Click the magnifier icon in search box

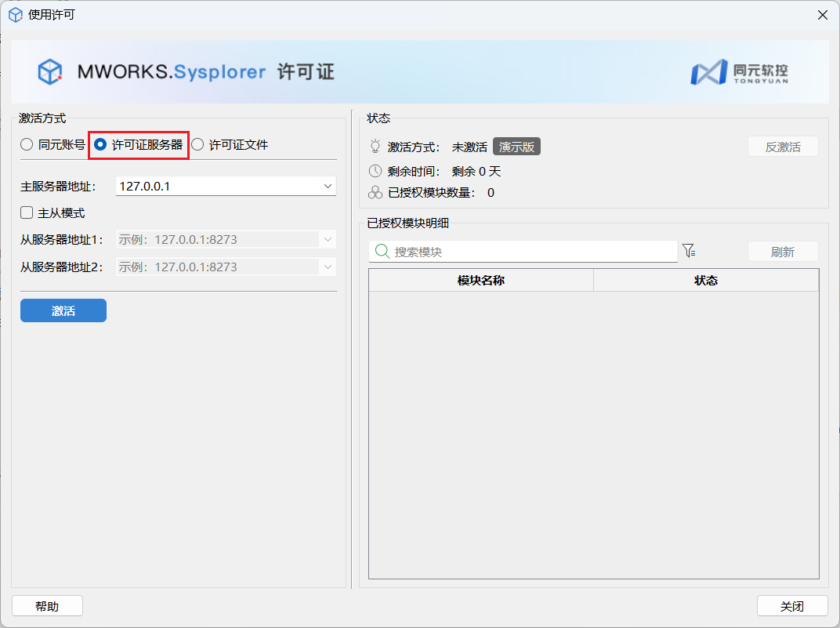[382, 252]
